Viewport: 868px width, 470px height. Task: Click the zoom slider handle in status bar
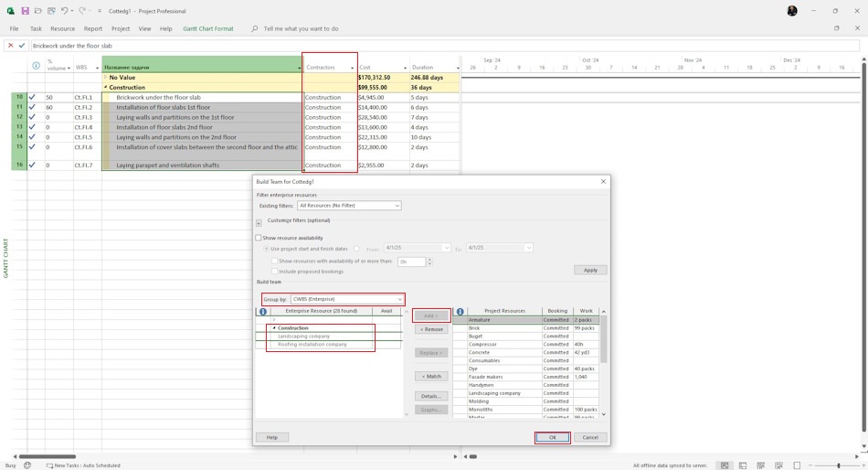839,465
